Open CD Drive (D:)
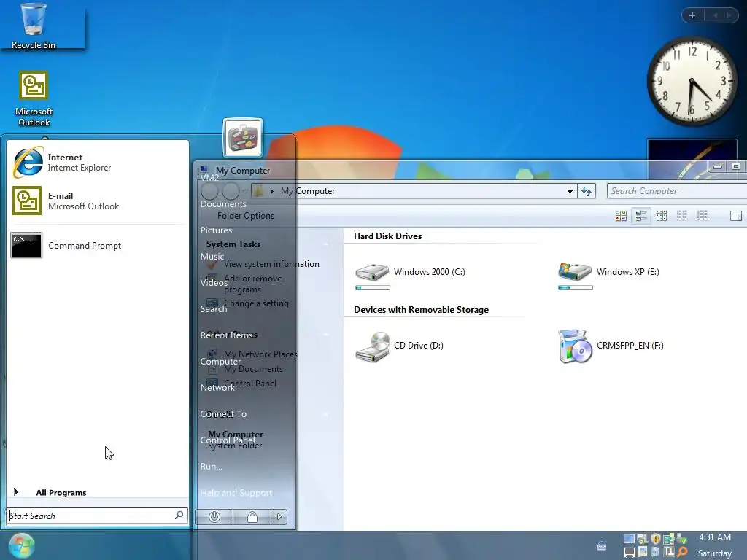This screenshot has width=747, height=560. coord(399,346)
